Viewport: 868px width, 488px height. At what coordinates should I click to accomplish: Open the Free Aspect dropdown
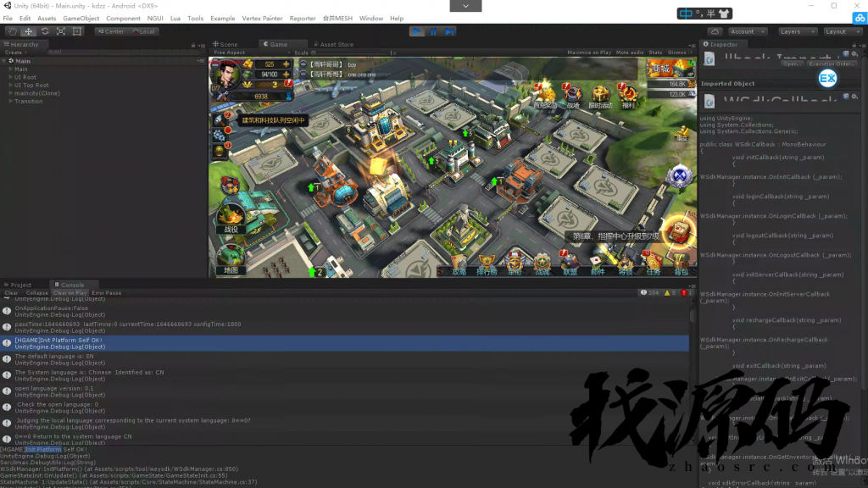click(251, 53)
